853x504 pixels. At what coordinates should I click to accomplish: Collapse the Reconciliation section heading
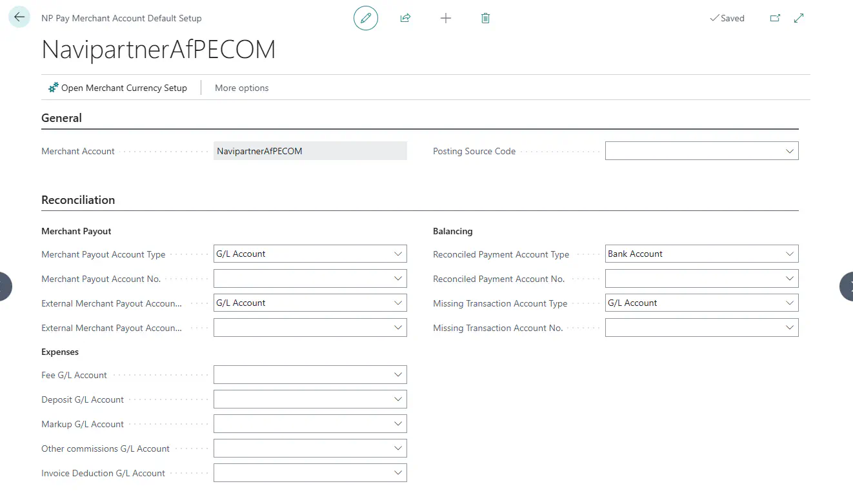point(78,200)
